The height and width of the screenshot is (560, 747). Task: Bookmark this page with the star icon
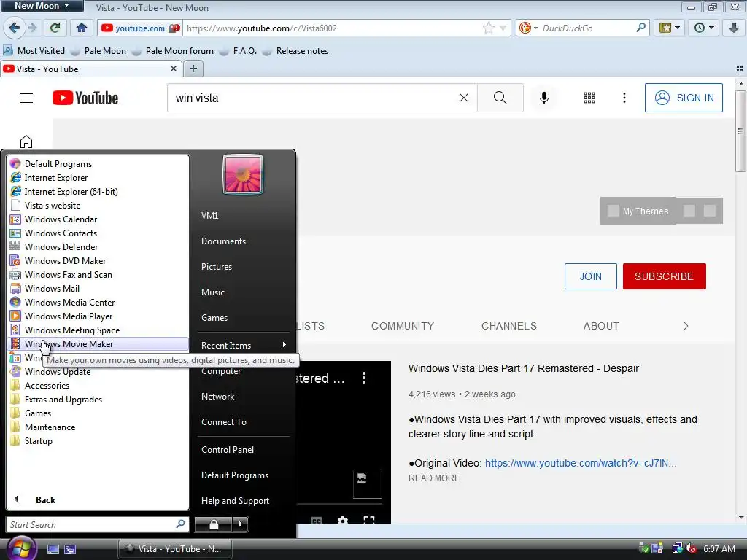488,28
